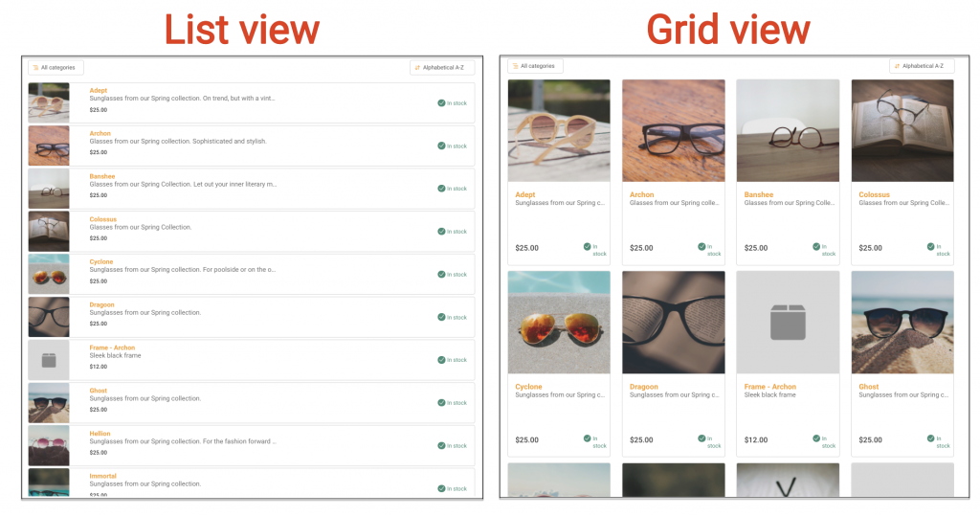
Task: Click In stock check icon on Archon list row
Action: [x=441, y=146]
